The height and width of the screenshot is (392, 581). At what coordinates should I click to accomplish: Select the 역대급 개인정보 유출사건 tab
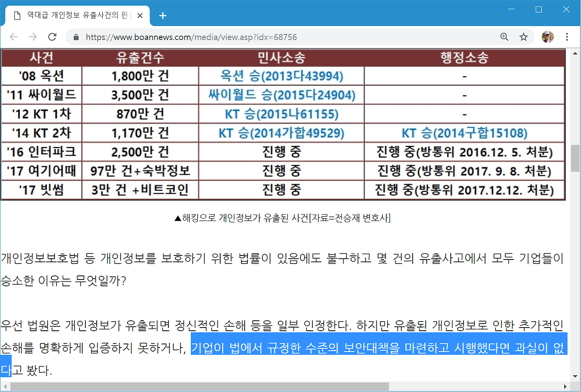tap(77, 16)
